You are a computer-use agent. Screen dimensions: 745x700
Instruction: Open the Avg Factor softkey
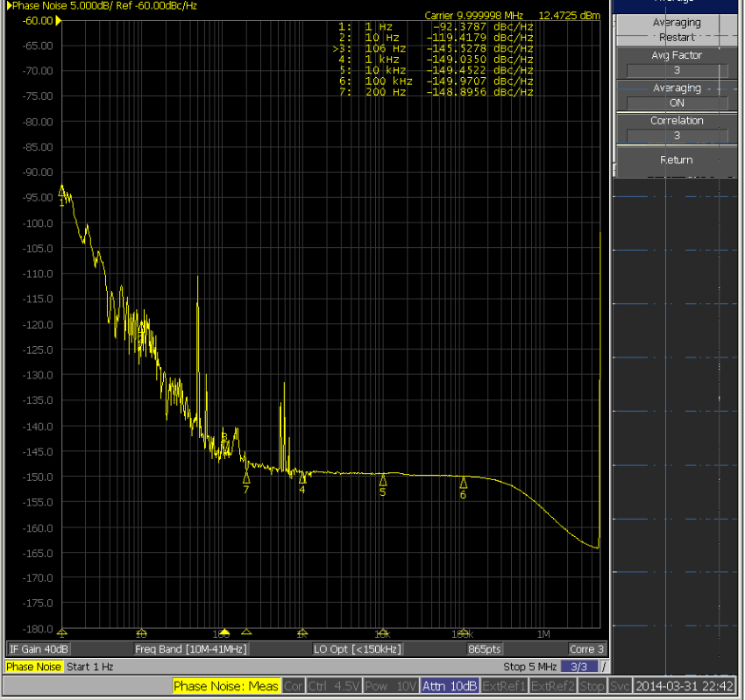pyautogui.click(x=677, y=63)
